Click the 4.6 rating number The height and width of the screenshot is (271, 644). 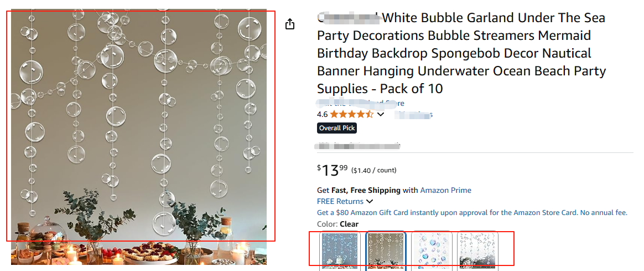point(322,115)
